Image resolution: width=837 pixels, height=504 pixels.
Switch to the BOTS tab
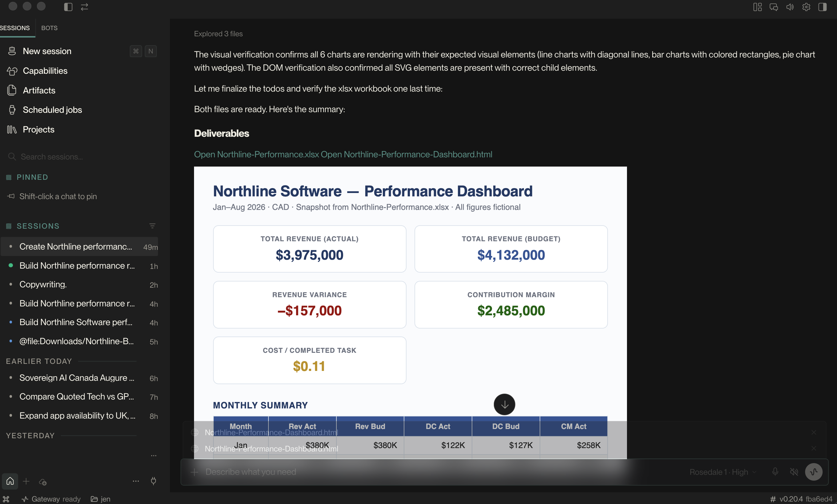point(49,28)
